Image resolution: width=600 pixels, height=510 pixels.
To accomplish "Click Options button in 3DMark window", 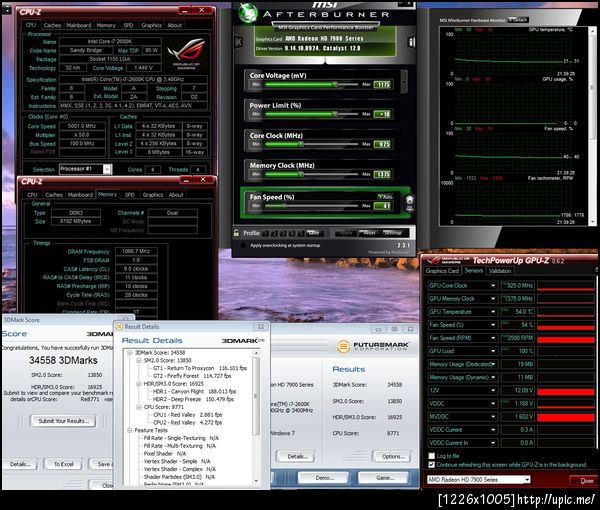I will 393,456.
